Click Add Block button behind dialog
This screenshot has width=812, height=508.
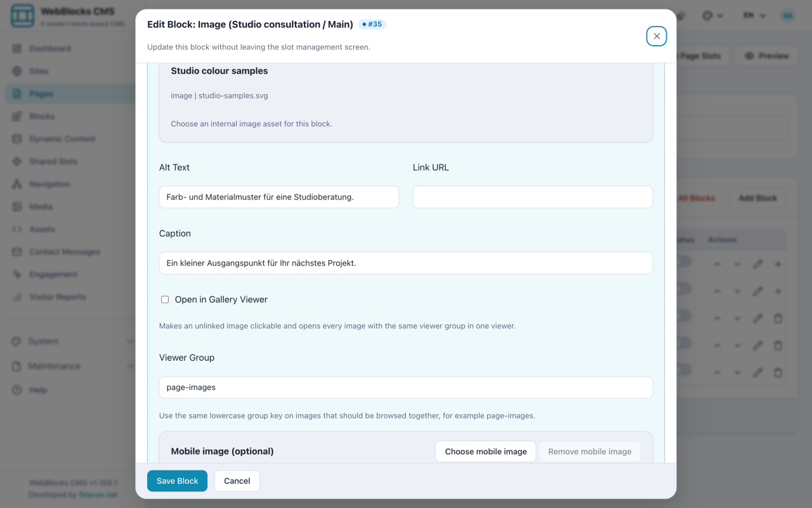(757, 198)
